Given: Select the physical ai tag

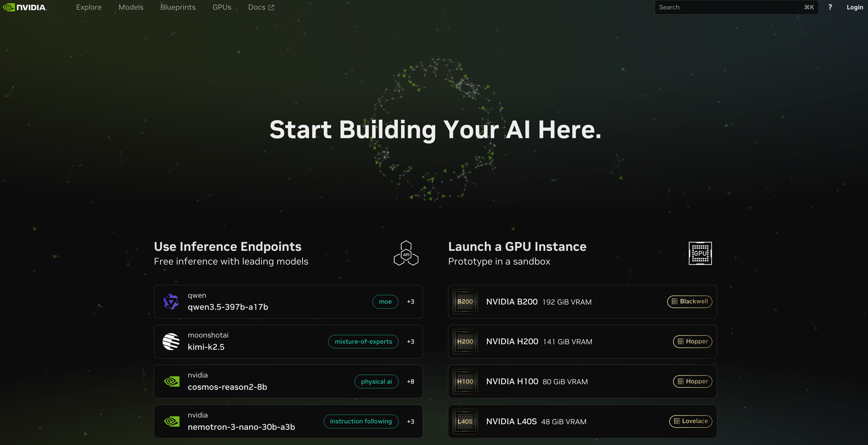Looking at the screenshot, I should (x=376, y=382).
